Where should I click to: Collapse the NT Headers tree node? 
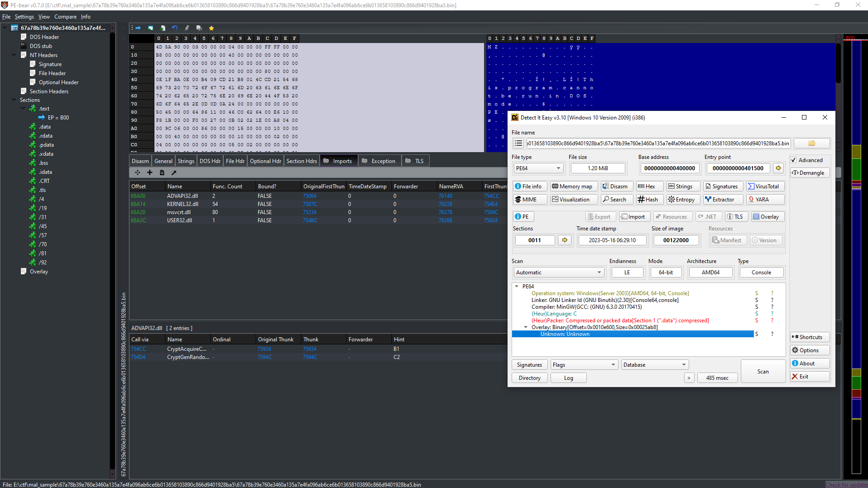(x=14, y=55)
